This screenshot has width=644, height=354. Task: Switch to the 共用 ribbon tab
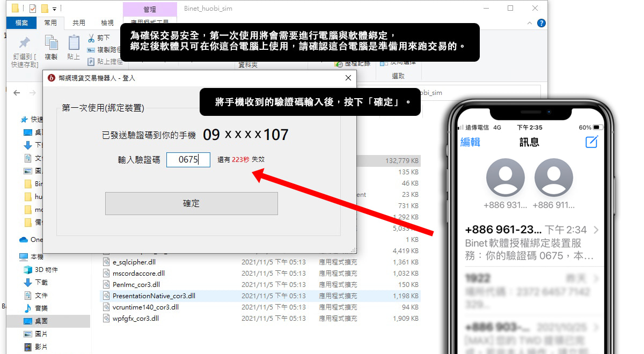[79, 23]
